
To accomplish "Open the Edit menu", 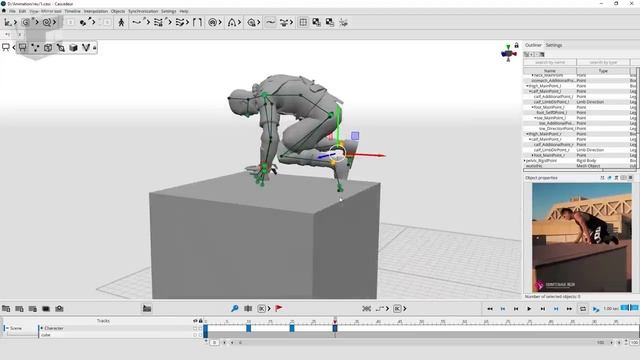I will (22, 11).
